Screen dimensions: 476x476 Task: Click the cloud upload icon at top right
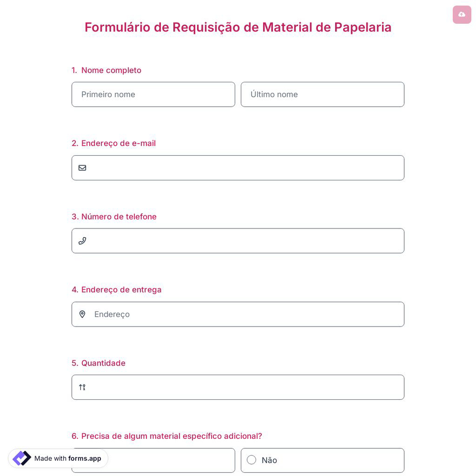tap(462, 14)
